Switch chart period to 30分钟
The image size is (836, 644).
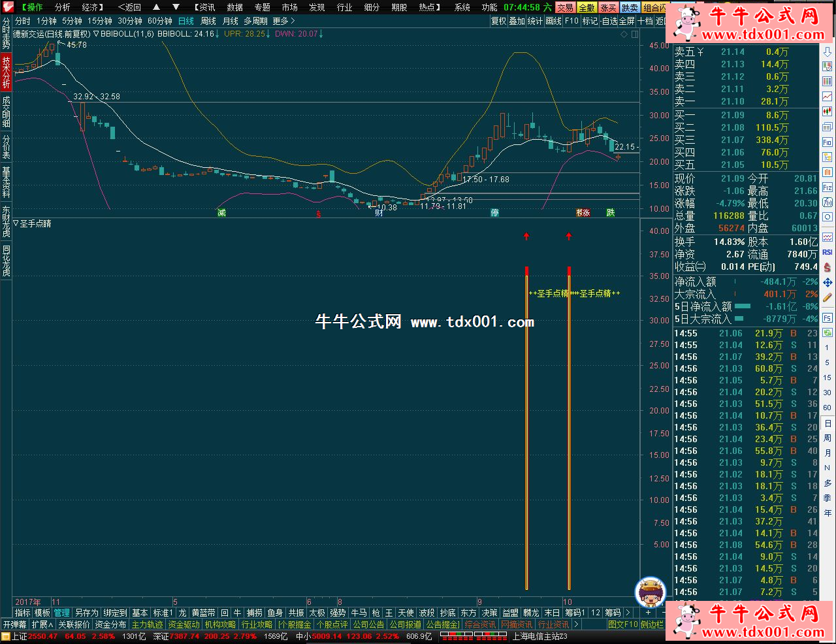pyautogui.click(x=130, y=21)
